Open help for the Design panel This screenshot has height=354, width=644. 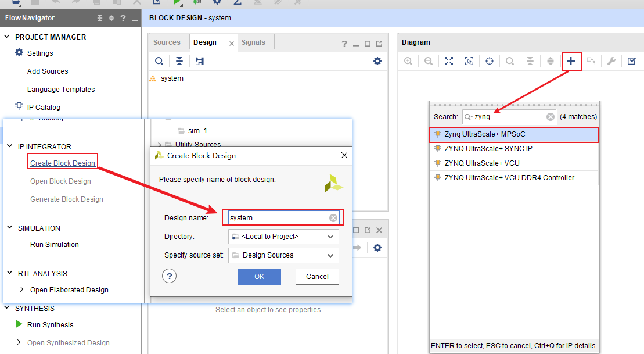tap(344, 44)
